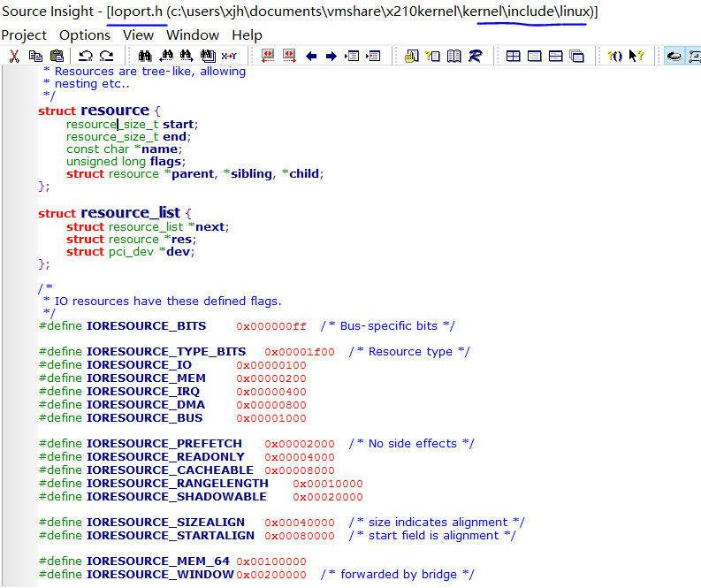Click the IORESOURCE_IRQ macro name

143,391
